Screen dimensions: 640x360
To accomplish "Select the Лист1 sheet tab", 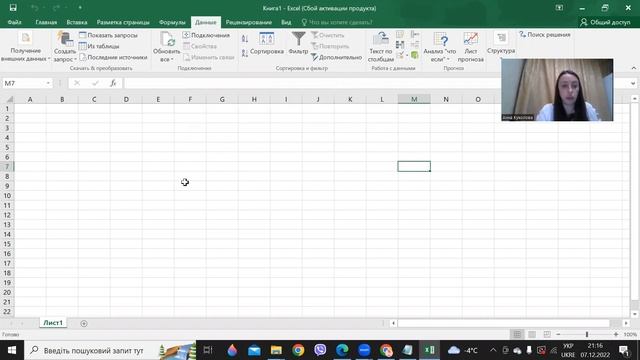I will click(x=53, y=323).
